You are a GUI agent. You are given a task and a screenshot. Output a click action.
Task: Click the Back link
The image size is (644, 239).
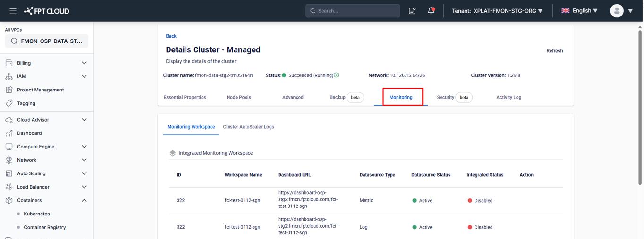tap(171, 36)
